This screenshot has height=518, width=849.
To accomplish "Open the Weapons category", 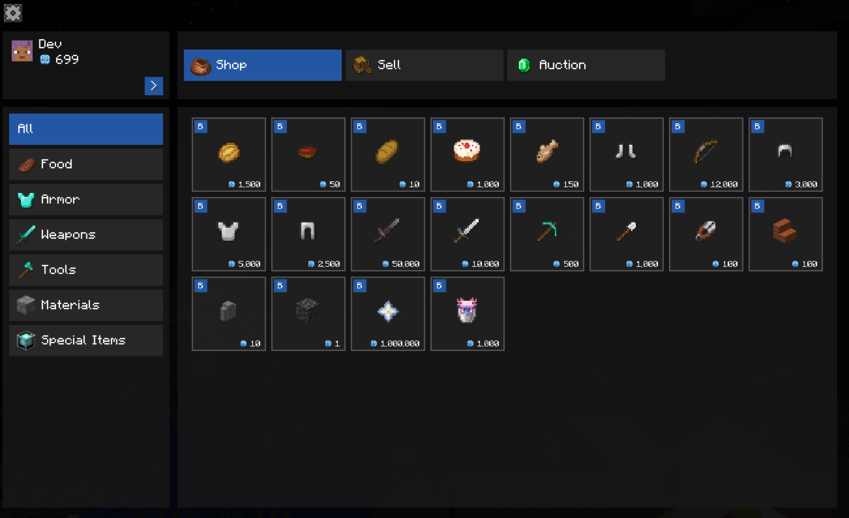I will pyautogui.click(x=86, y=234).
